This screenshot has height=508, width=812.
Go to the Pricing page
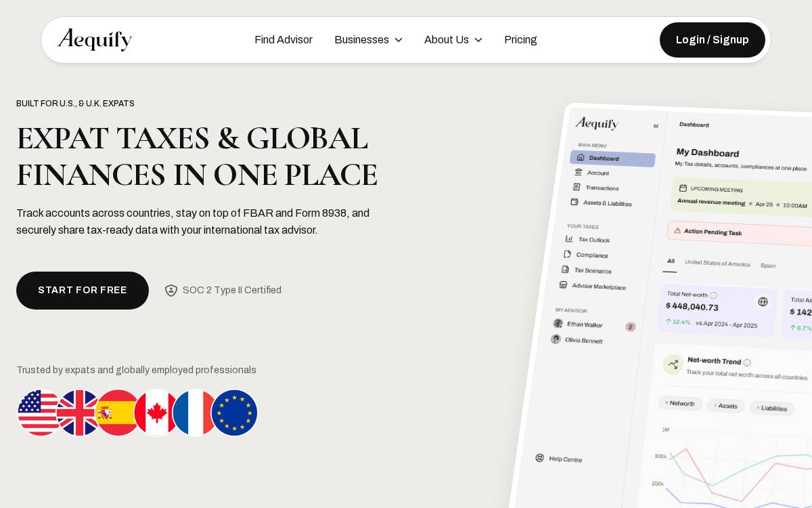click(520, 40)
